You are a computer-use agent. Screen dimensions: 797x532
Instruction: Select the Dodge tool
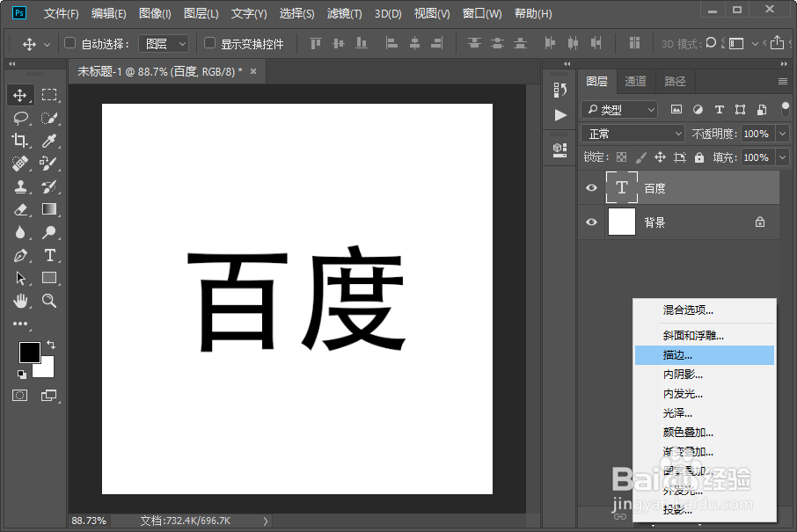[x=49, y=232]
